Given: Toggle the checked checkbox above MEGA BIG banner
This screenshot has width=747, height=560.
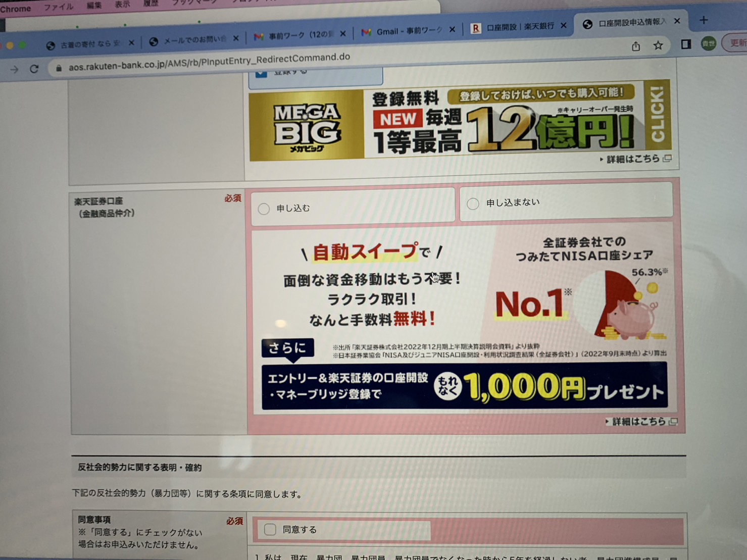Looking at the screenshot, I should (x=261, y=73).
